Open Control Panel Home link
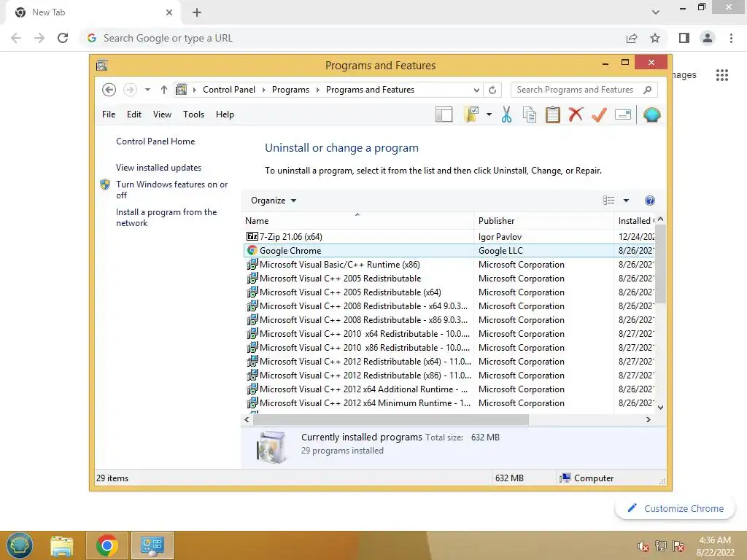747x560 pixels. [155, 141]
